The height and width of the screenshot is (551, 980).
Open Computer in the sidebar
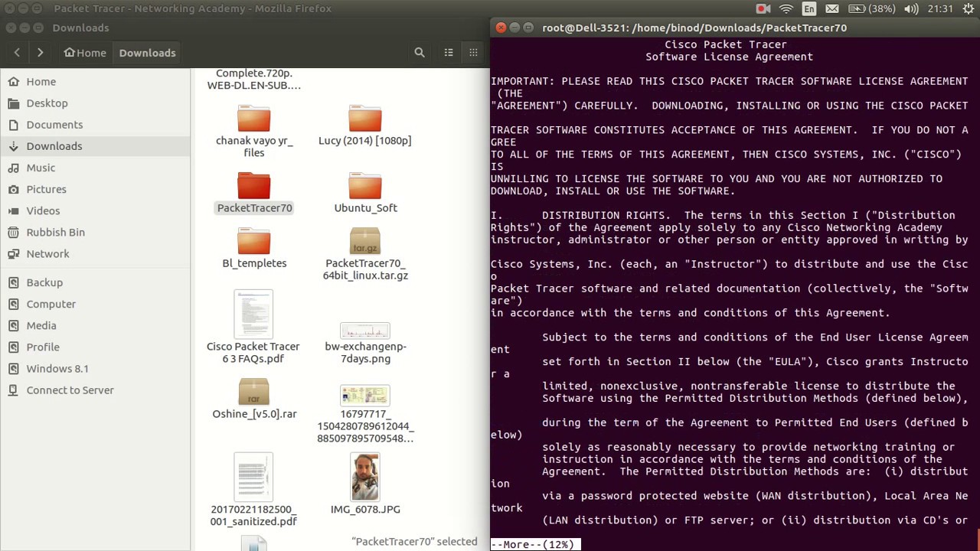51,303
